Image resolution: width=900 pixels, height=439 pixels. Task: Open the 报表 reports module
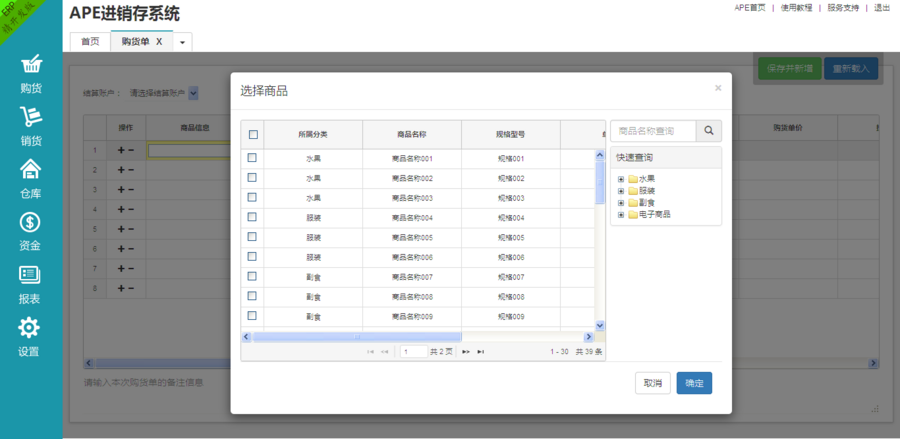coord(30,285)
